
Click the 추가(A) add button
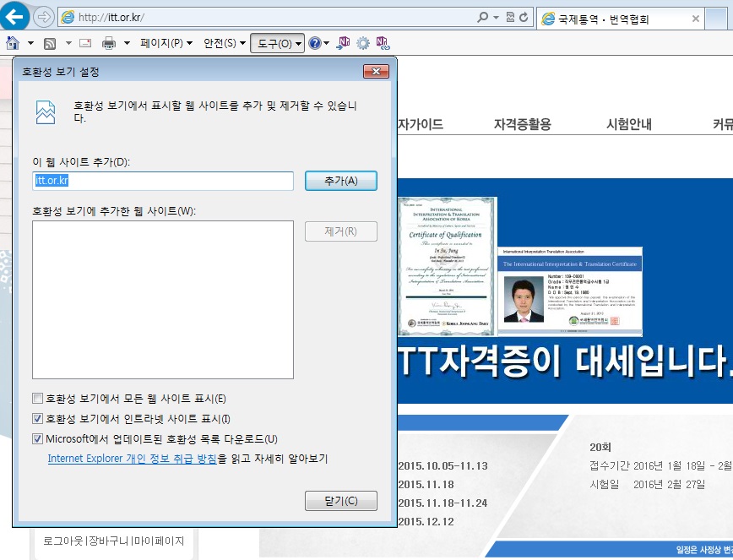(x=340, y=181)
